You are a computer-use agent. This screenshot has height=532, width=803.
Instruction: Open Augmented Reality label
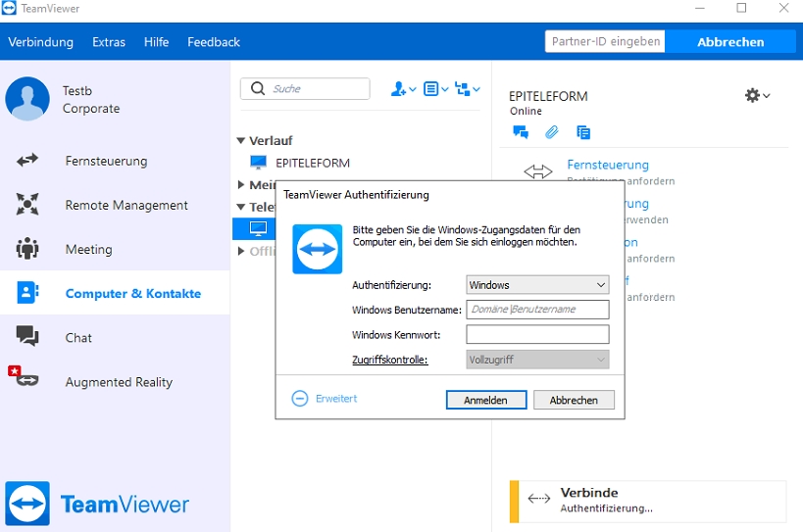[119, 382]
